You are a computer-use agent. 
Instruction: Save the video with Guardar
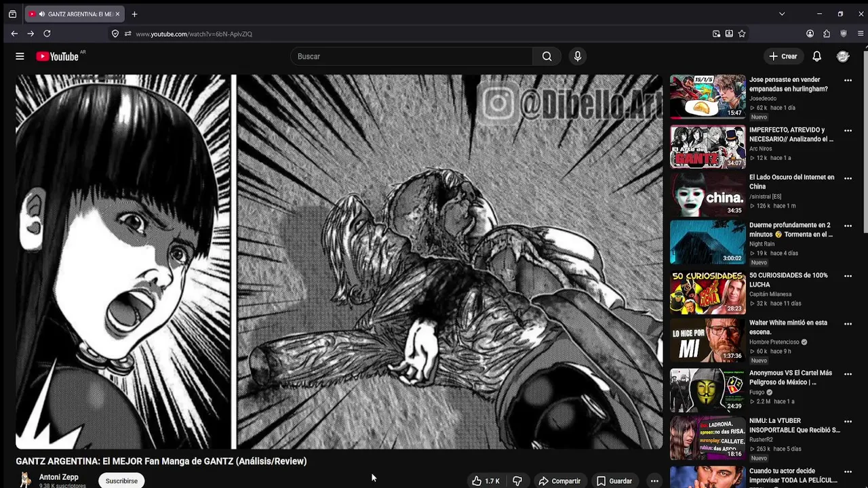[x=614, y=481]
